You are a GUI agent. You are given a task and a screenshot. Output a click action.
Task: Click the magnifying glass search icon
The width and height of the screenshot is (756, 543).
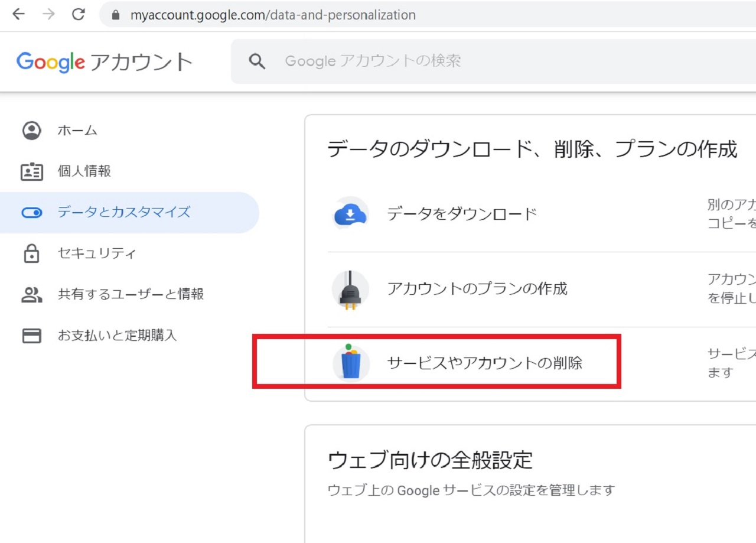click(257, 61)
